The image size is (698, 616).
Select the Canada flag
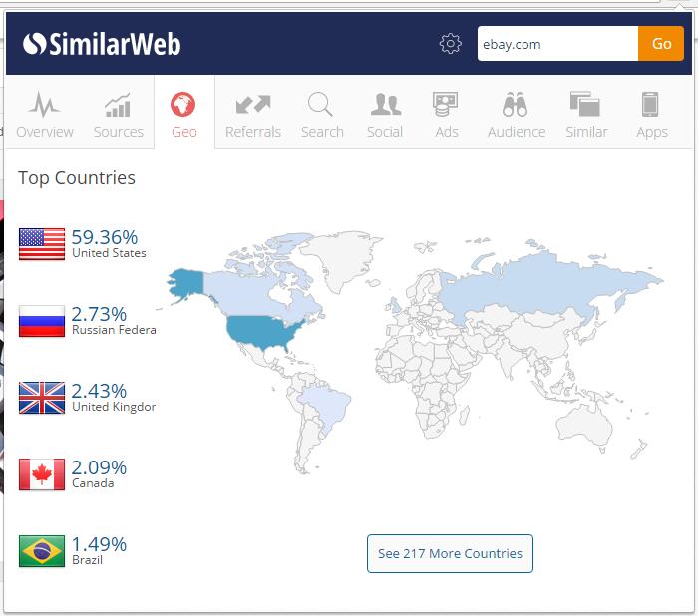click(x=42, y=474)
